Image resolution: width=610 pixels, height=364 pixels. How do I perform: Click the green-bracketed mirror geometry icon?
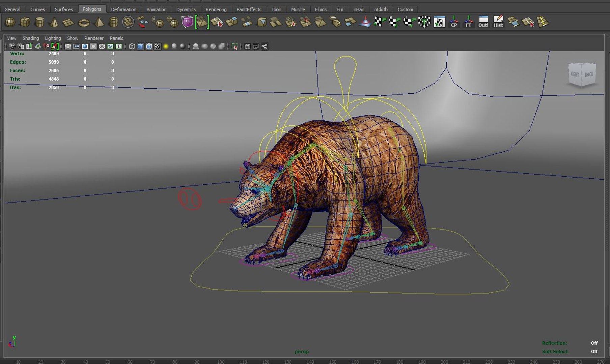(x=202, y=22)
